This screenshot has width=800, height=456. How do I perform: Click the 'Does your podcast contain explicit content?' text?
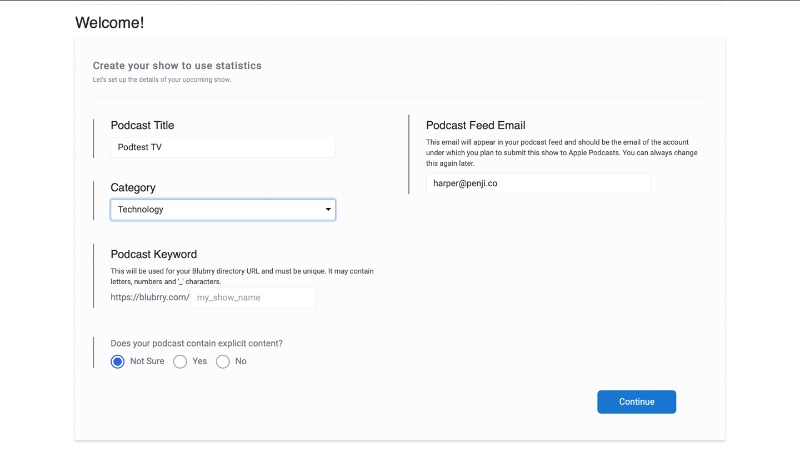coord(196,343)
